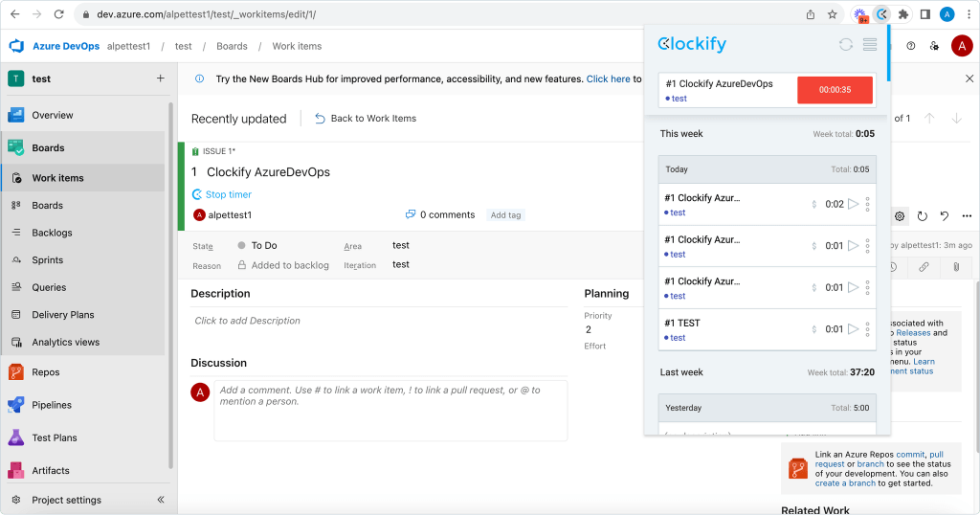
Task: Close the New Boards Hub banner
Action: [969, 78]
